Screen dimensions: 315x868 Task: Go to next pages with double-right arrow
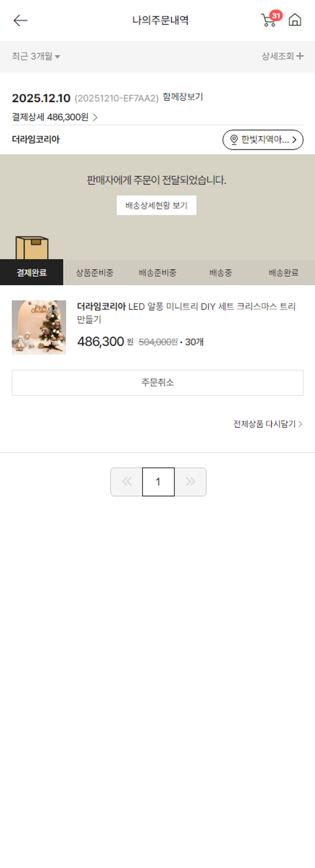point(190,482)
